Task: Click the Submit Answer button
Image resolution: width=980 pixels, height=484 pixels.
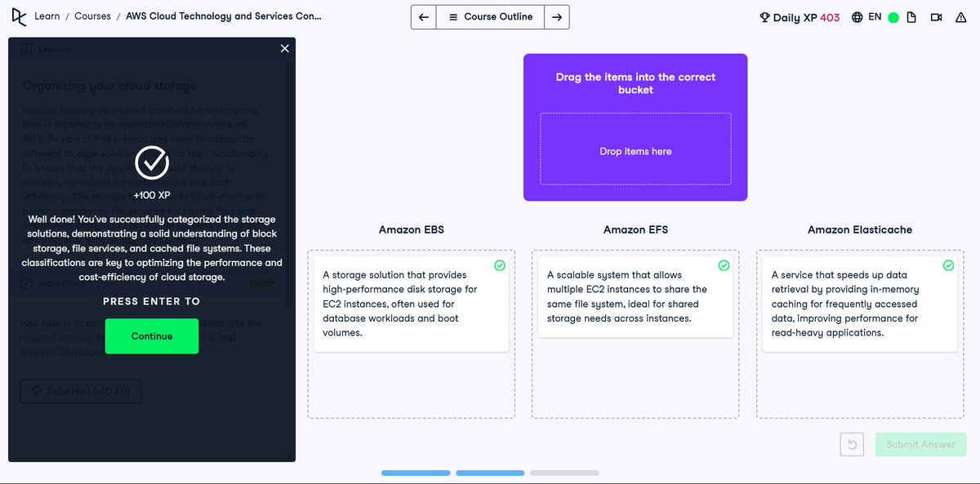Action: [x=920, y=444]
